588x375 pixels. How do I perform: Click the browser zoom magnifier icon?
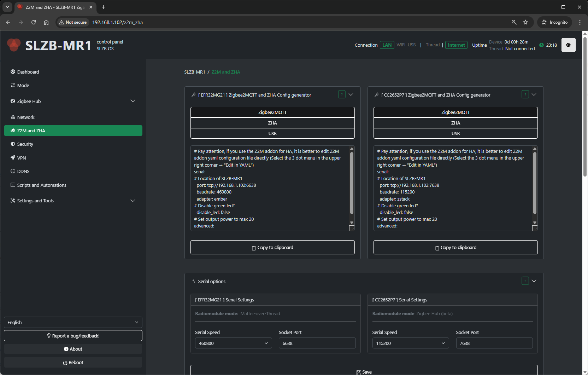coord(514,22)
